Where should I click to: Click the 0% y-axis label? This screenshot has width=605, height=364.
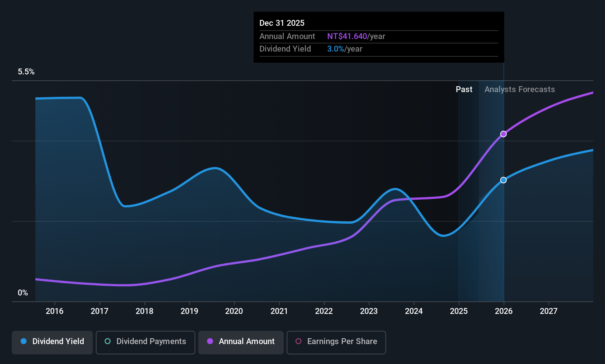click(23, 293)
